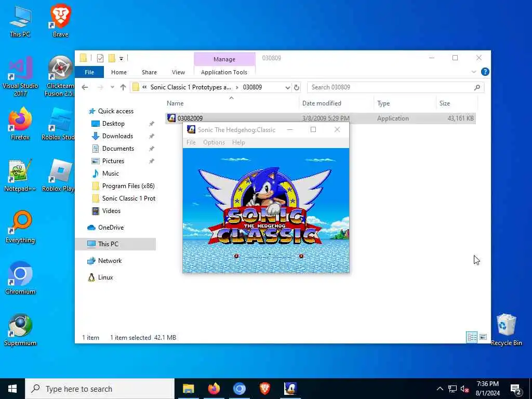Unpin Downloads from Quick access
Image resolution: width=532 pixels, height=399 pixels.
click(151, 136)
